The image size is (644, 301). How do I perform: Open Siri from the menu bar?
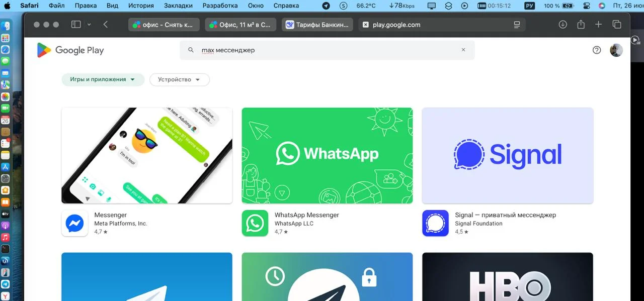click(x=602, y=6)
